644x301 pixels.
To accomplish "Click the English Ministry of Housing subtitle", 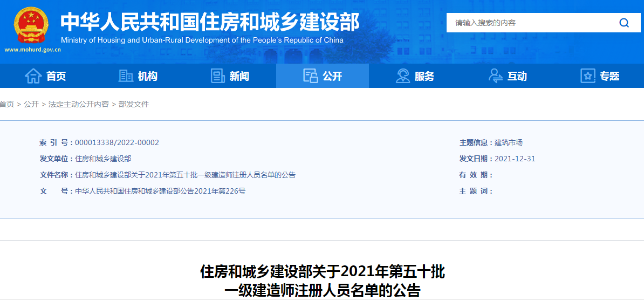I will (x=202, y=40).
